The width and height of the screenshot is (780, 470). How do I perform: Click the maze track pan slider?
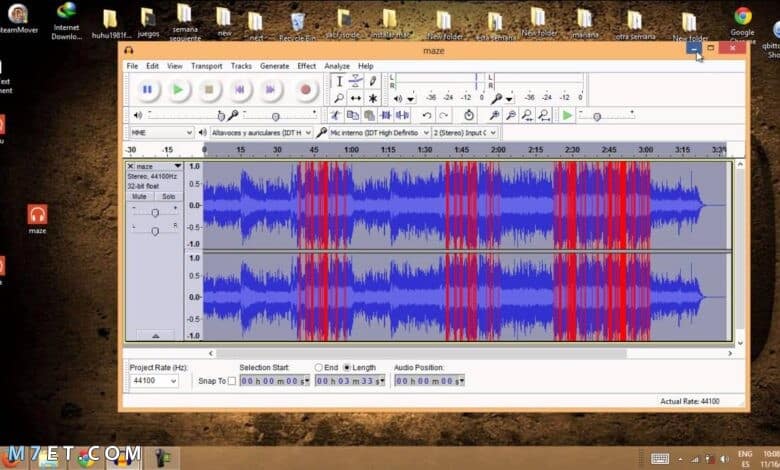[x=155, y=230]
